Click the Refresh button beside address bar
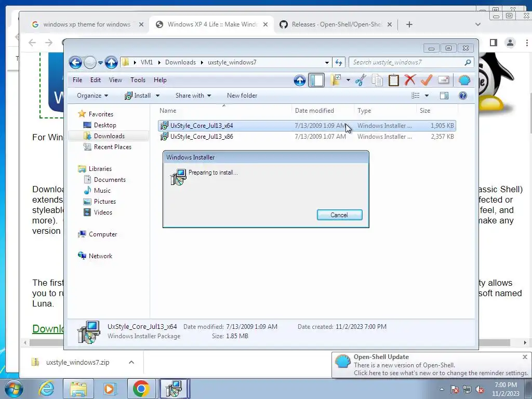 click(x=339, y=62)
